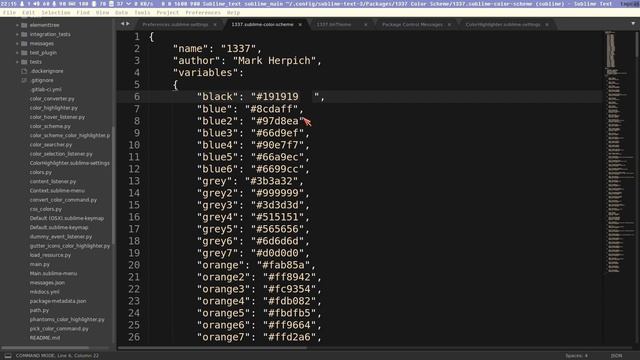The image size is (640, 360).
Task: Open the Edit menu
Action: [29, 13]
